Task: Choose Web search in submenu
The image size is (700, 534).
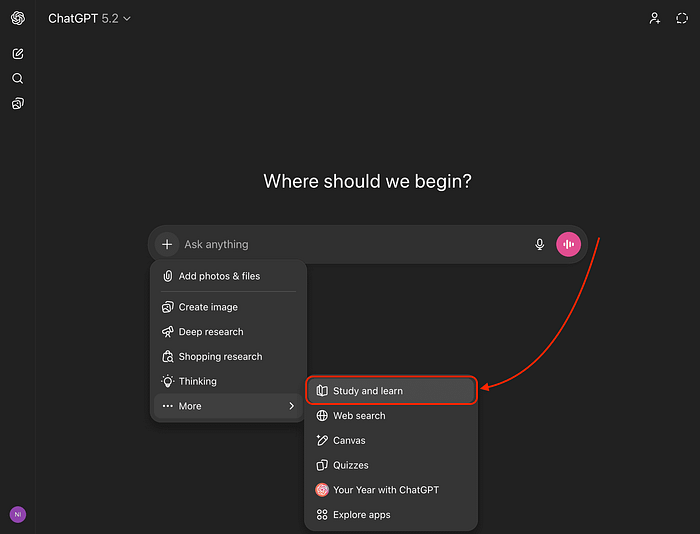Action: (x=359, y=416)
